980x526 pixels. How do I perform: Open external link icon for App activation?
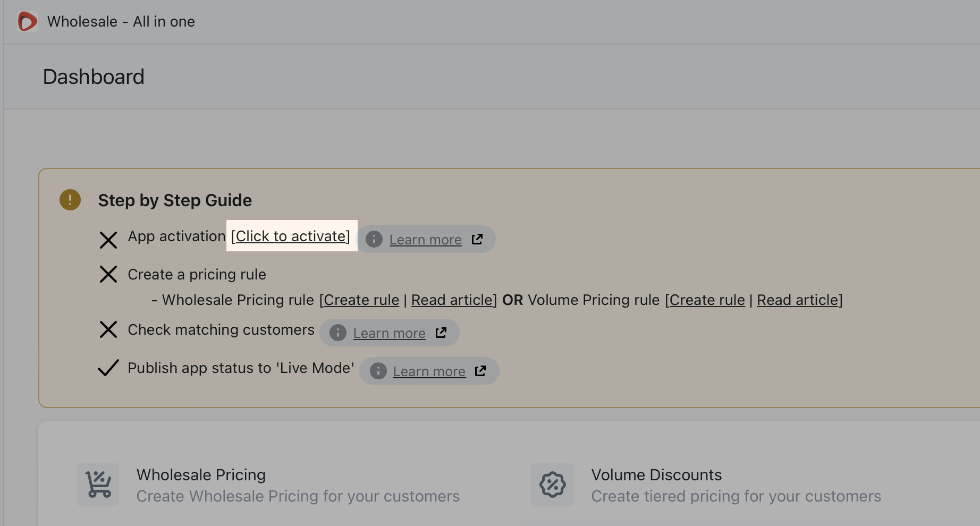(477, 239)
